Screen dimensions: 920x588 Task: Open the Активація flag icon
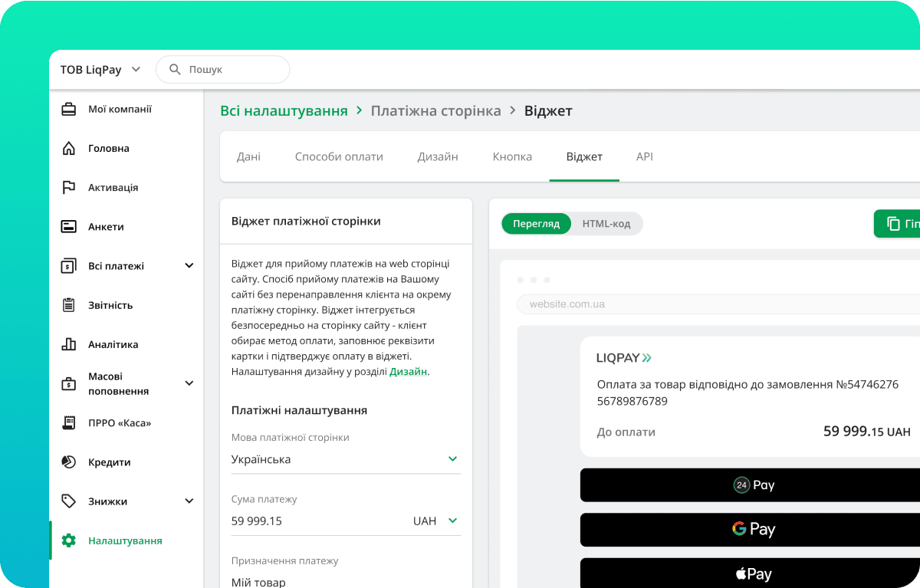(69, 187)
